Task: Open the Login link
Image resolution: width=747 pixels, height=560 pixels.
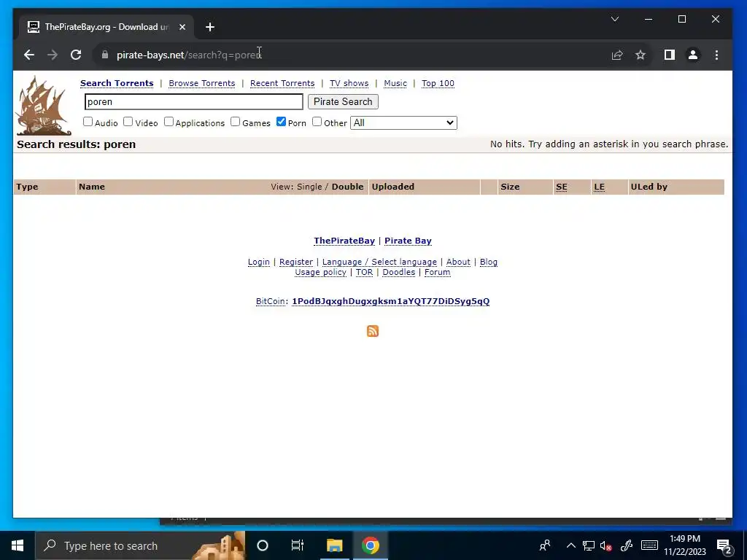Action: coord(259,262)
